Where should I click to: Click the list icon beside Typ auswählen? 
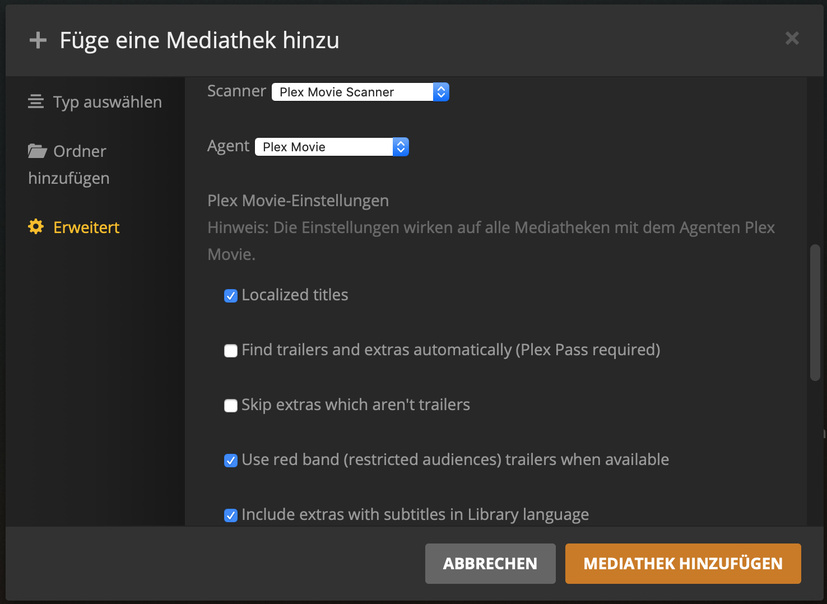pyautogui.click(x=36, y=102)
